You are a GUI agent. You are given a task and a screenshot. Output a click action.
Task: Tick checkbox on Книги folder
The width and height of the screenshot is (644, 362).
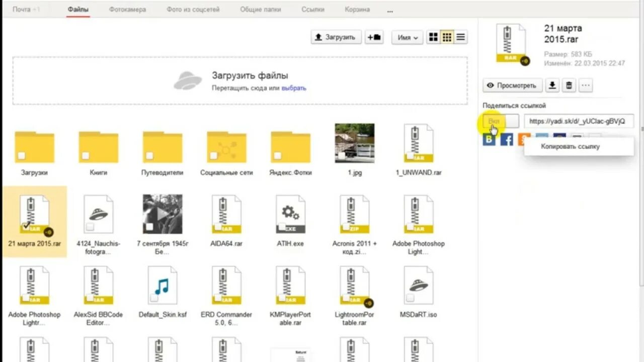click(86, 156)
